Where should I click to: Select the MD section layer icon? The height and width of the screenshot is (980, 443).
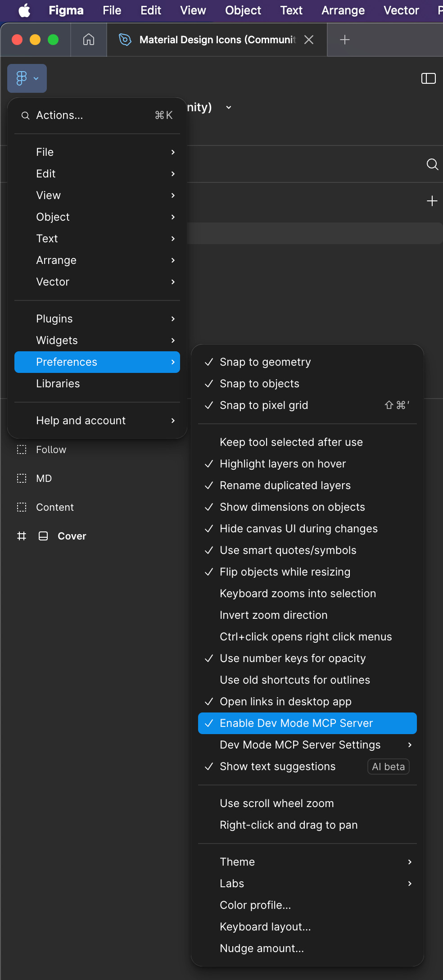pyautogui.click(x=22, y=478)
